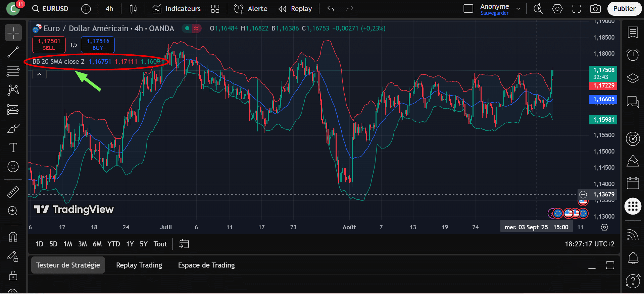The height and width of the screenshot is (294, 644).
Task: Open the chat messages panel icon
Action: click(x=633, y=102)
